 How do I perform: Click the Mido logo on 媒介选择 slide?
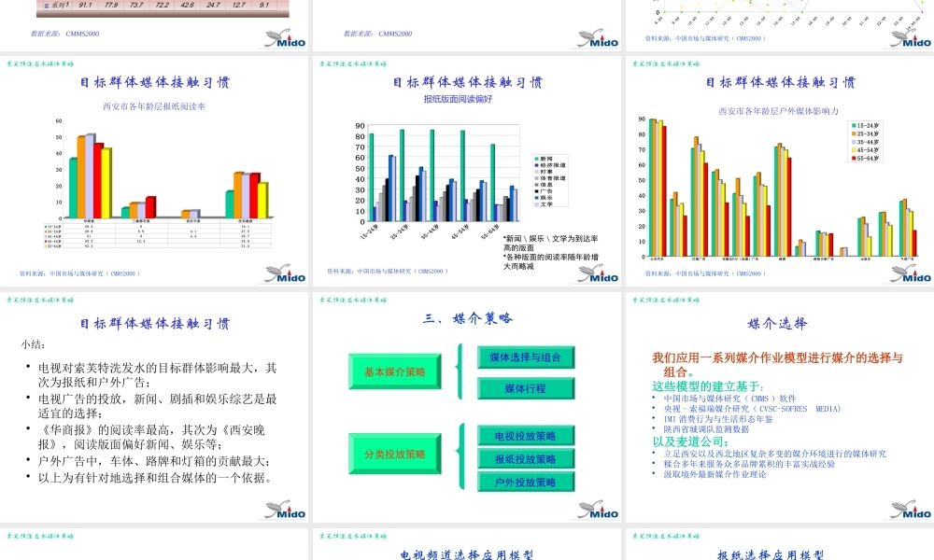911,510
